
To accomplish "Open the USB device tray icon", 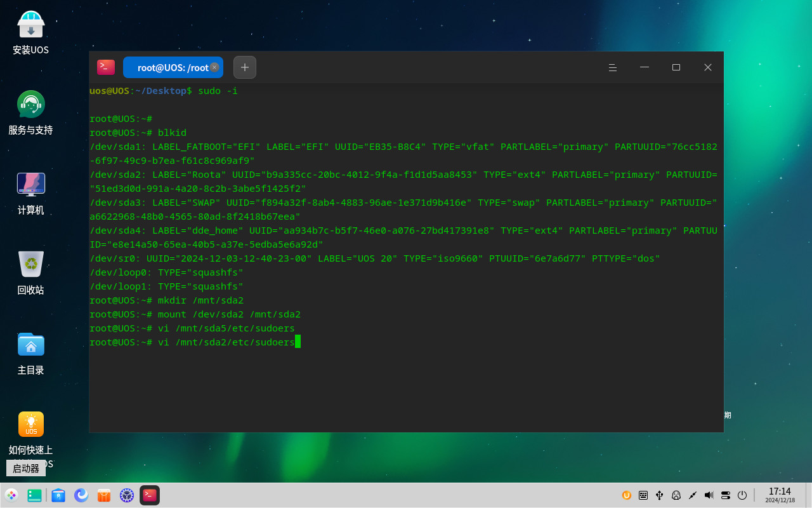I will (660, 495).
